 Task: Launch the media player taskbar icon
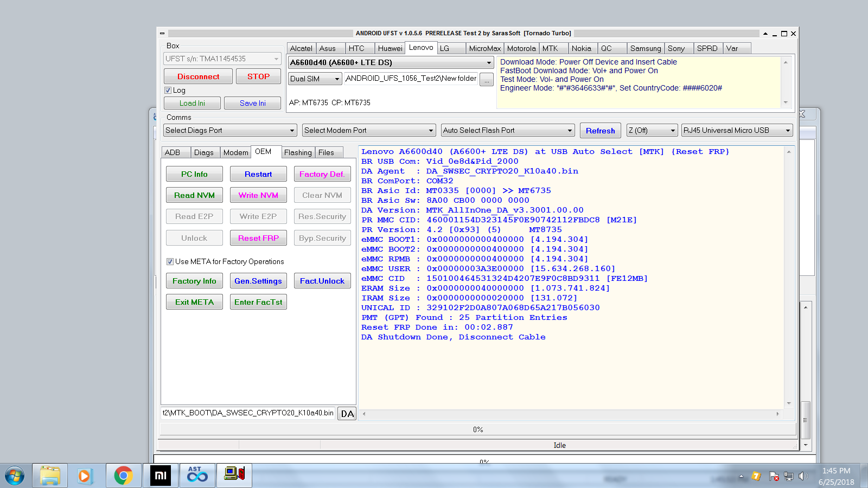pyautogui.click(x=85, y=476)
